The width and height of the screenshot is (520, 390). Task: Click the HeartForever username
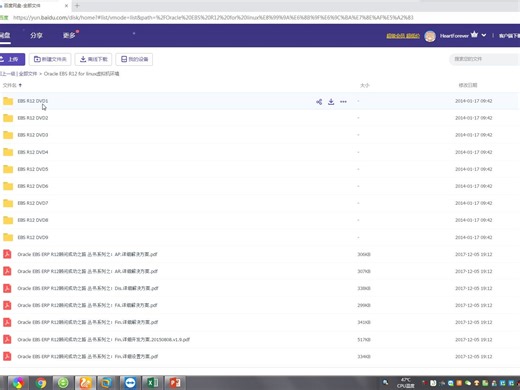point(454,36)
